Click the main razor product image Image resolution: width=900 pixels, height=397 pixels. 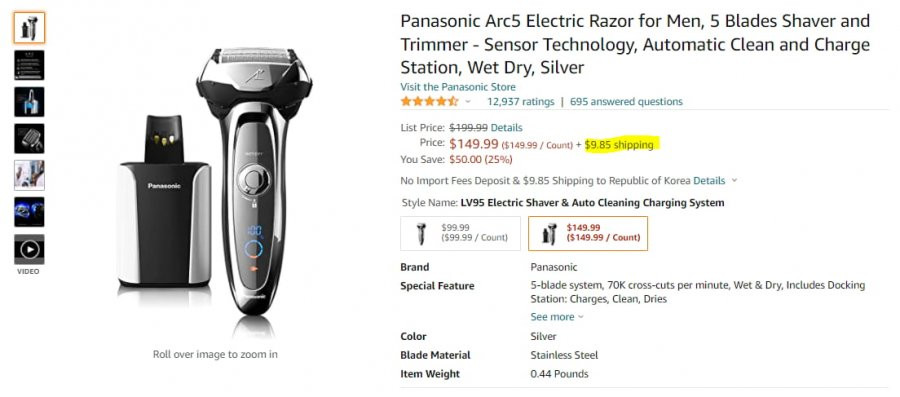[x=215, y=184]
